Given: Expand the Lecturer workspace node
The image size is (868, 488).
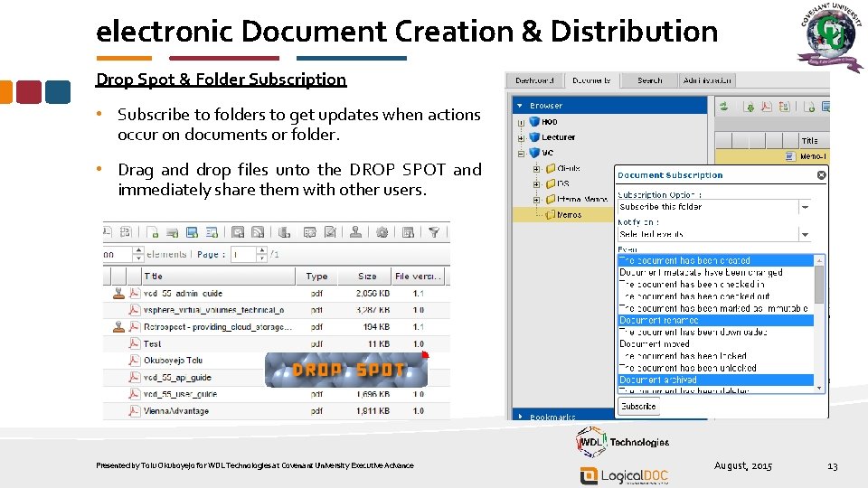Looking at the screenshot, I should [x=521, y=137].
